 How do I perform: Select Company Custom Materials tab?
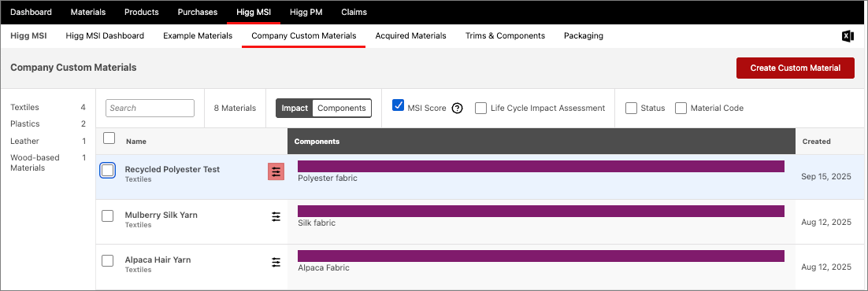click(304, 36)
